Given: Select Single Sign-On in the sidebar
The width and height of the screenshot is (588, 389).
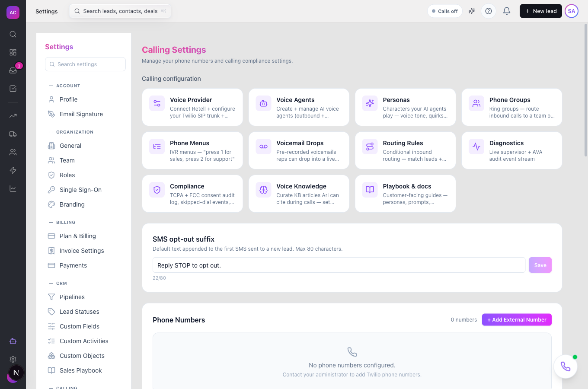Looking at the screenshot, I should click(x=84, y=190).
